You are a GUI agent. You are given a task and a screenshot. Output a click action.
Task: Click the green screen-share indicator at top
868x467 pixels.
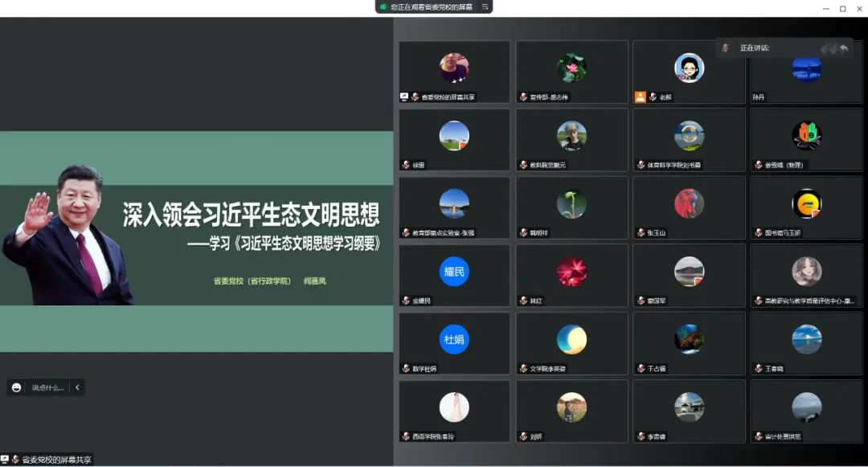[383, 6]
